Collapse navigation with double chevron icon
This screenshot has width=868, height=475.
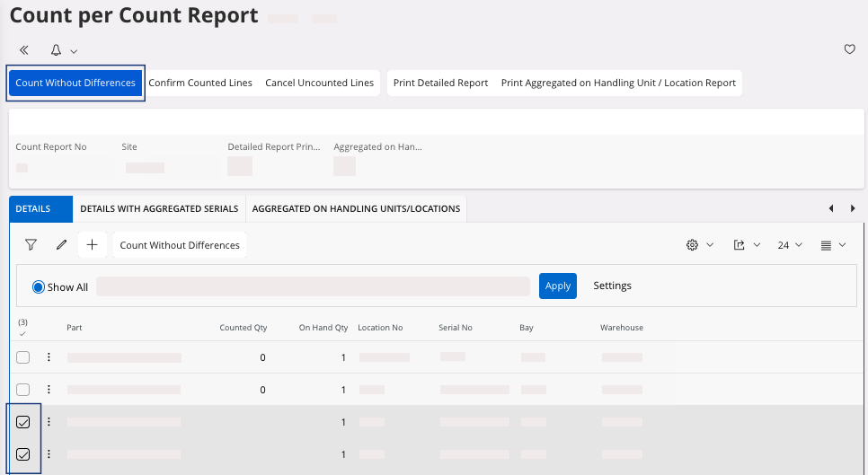pos(24,50)
